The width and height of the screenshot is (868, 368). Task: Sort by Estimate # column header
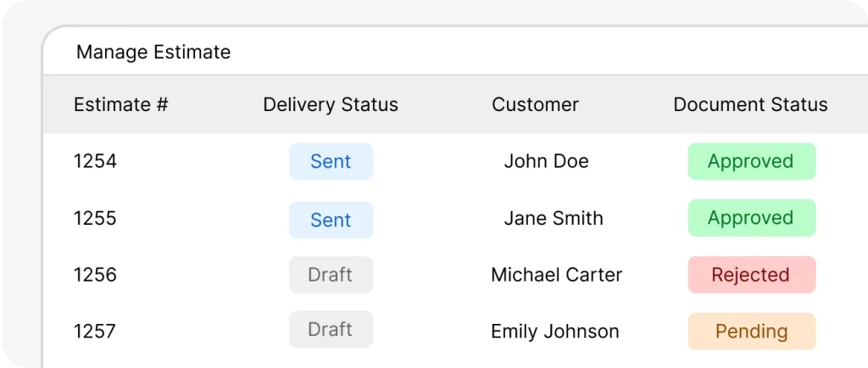[x=120, y=104]
